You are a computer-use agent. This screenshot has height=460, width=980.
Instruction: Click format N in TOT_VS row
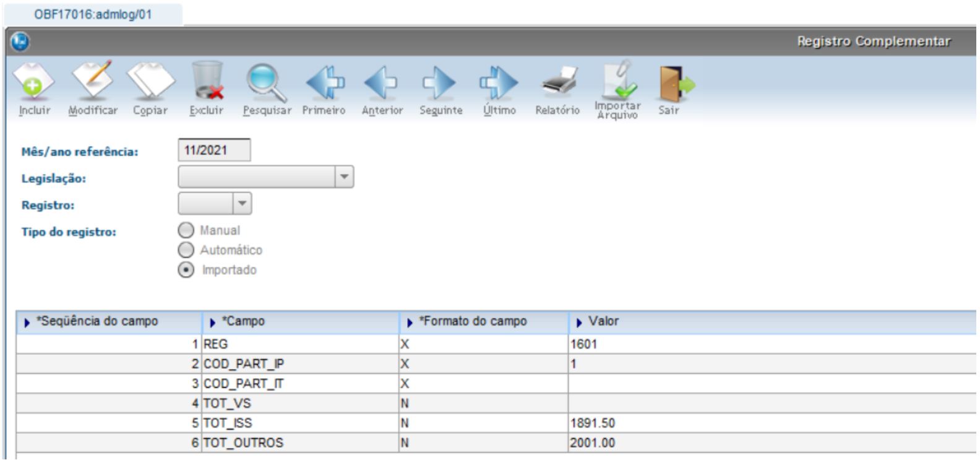point(484,404)
